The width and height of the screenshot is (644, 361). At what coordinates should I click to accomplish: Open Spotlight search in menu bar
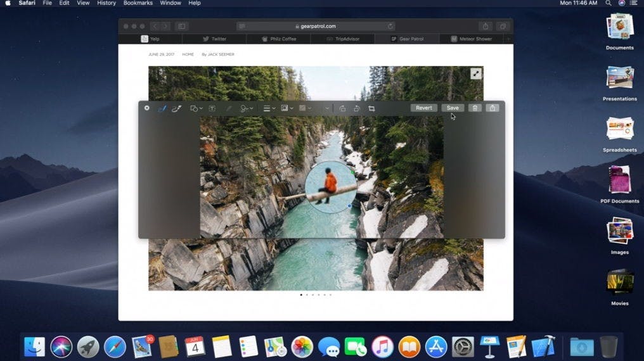pyautogui.click(x=609, y=3)
